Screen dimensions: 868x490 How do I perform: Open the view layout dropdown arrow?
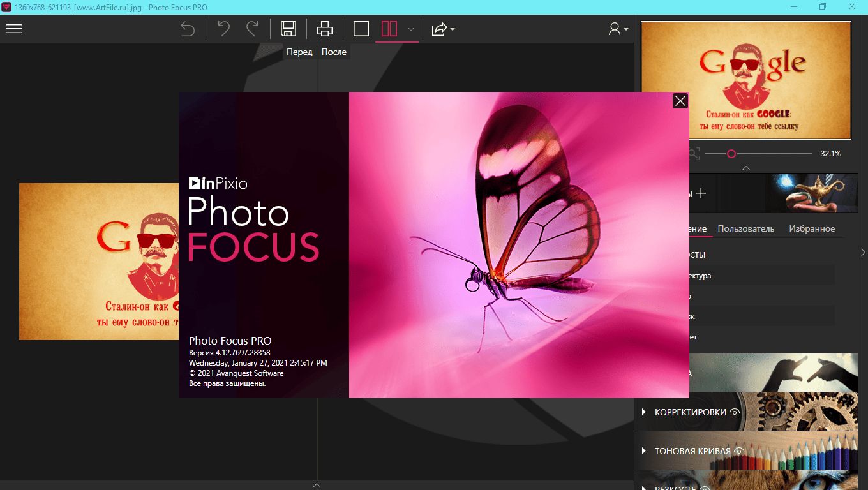[x=411, y=29]
